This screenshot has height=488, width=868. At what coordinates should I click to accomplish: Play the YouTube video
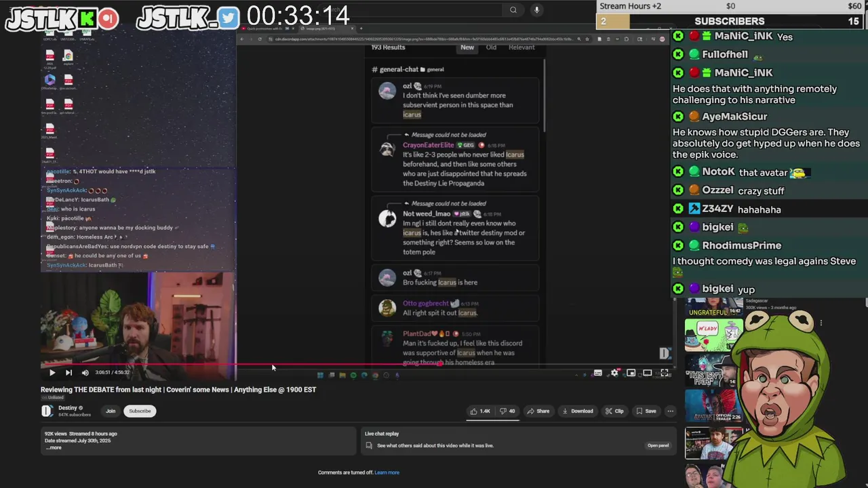point(52,372)
